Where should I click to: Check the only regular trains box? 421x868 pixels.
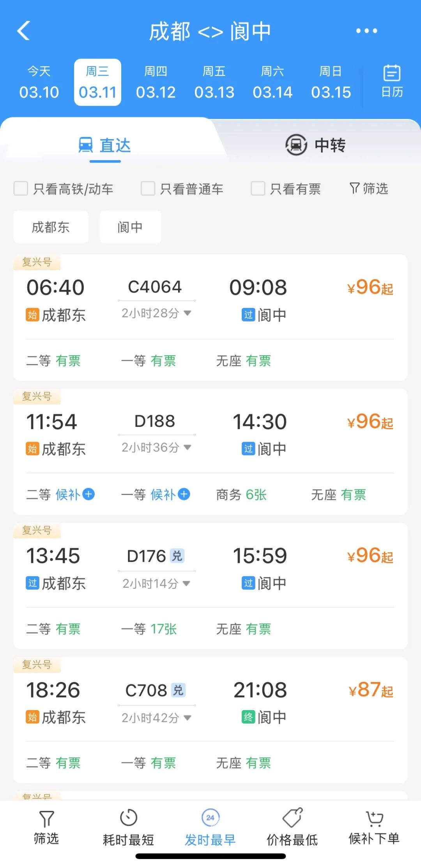coord(148,189)
